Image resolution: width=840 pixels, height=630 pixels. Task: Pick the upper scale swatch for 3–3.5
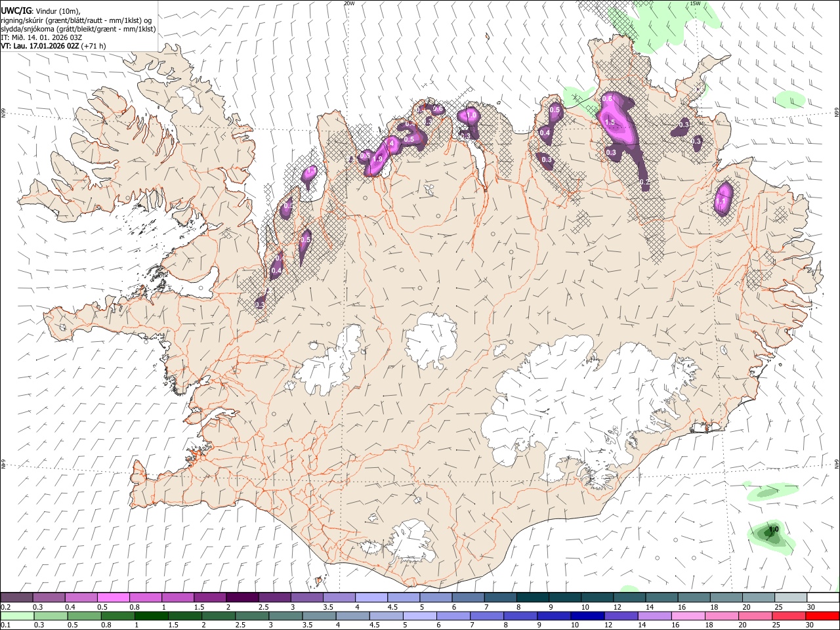pos(306,597)
